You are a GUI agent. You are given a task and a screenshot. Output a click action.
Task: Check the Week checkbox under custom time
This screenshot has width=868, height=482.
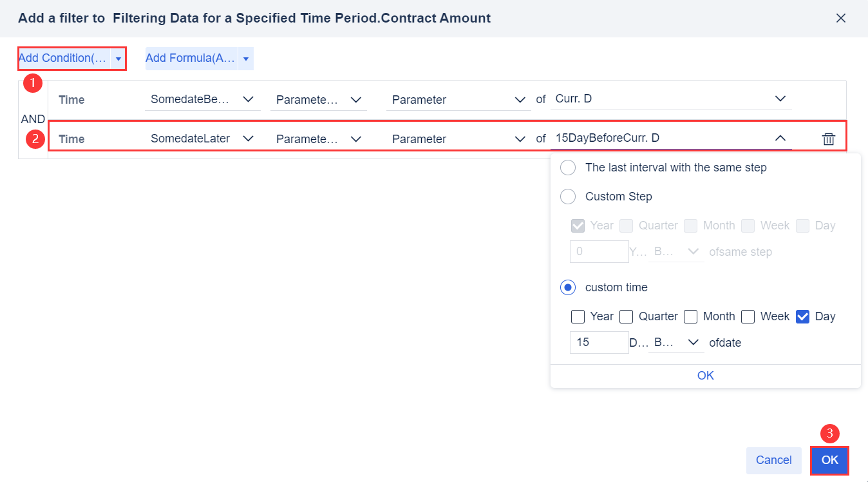click(748, 316)
